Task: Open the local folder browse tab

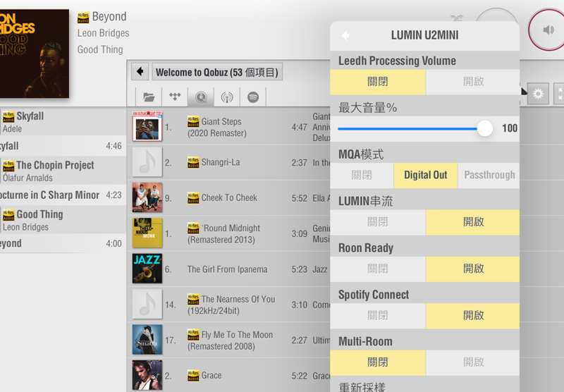Action: pos(148,97)
